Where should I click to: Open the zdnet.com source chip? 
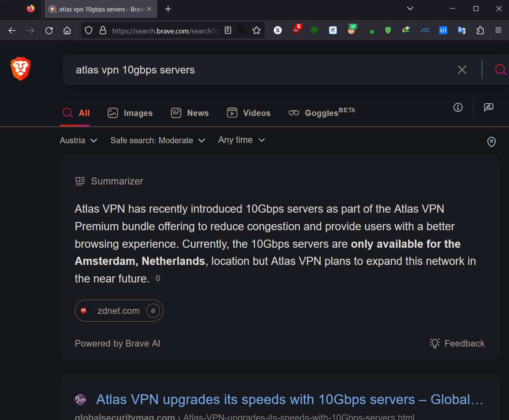(x=119, y=311)
